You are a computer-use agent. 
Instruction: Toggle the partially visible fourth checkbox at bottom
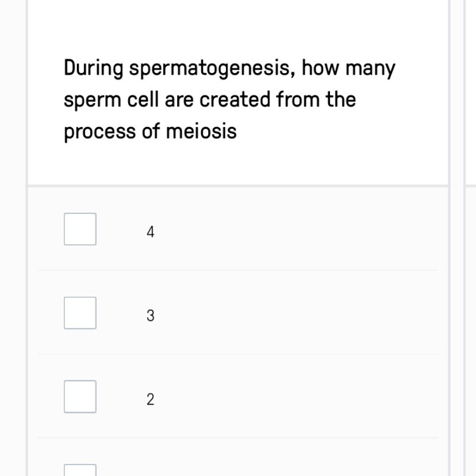(80, 470)
